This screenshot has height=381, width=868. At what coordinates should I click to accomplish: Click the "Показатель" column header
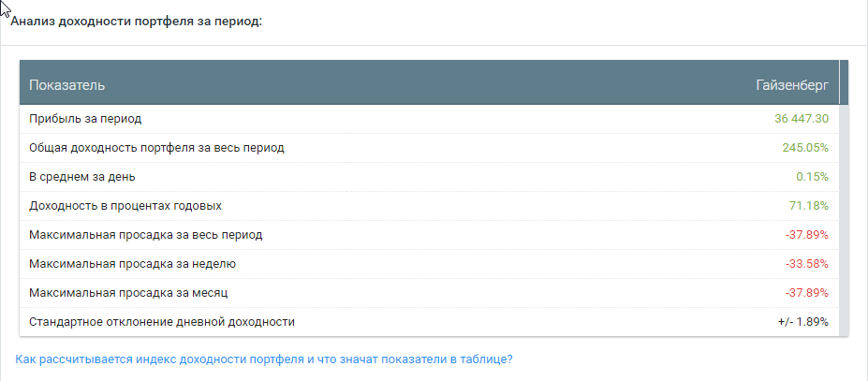67,85
